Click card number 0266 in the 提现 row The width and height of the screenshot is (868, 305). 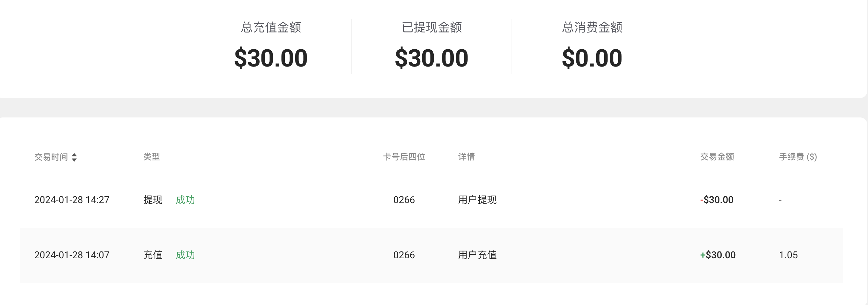(404, 200)
